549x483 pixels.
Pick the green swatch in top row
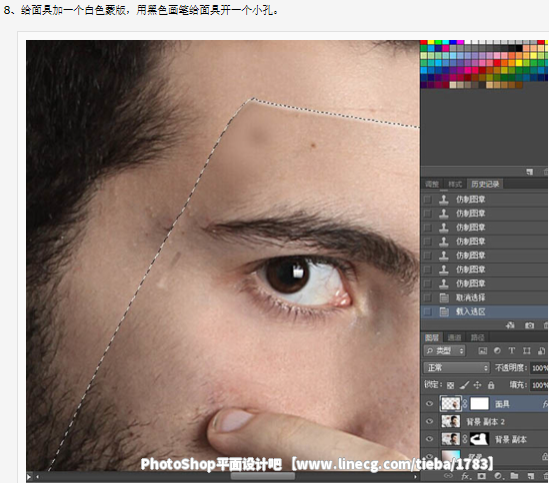438,43
